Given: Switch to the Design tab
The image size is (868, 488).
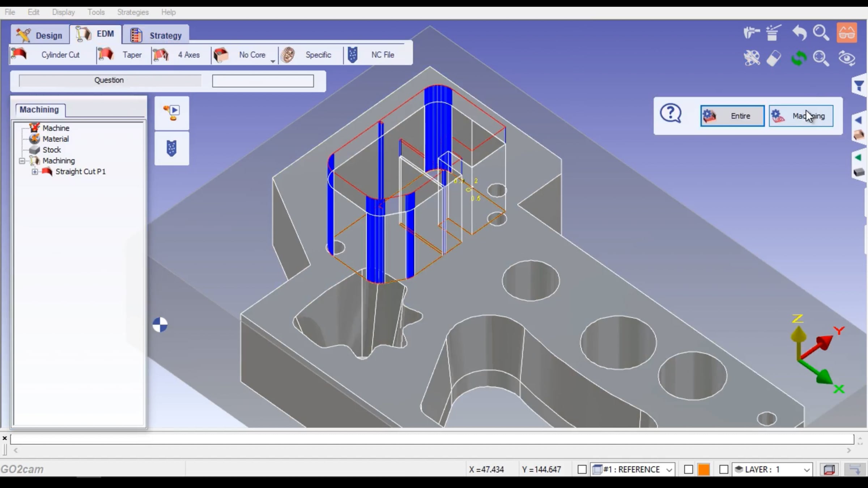Looking at the screenshot, I should 40,35.
